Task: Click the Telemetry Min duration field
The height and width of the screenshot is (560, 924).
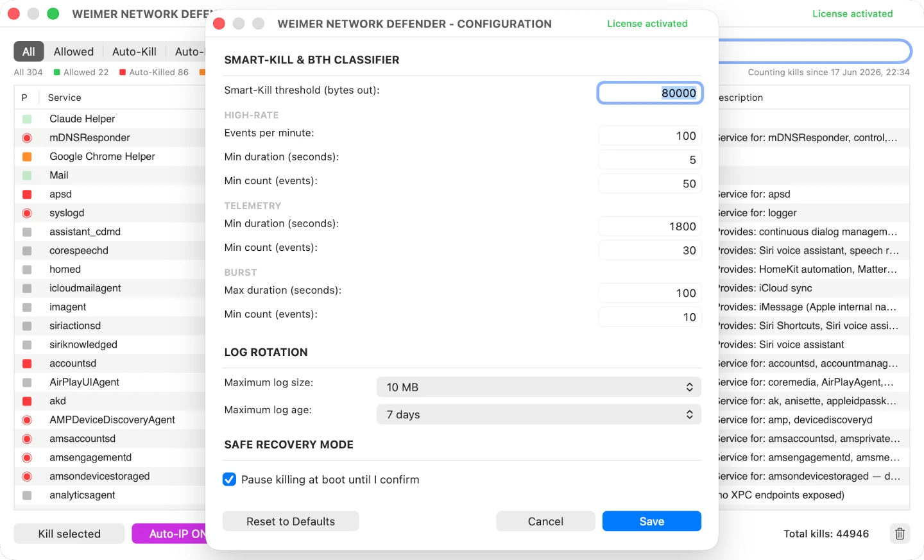Action: [650, 226]
